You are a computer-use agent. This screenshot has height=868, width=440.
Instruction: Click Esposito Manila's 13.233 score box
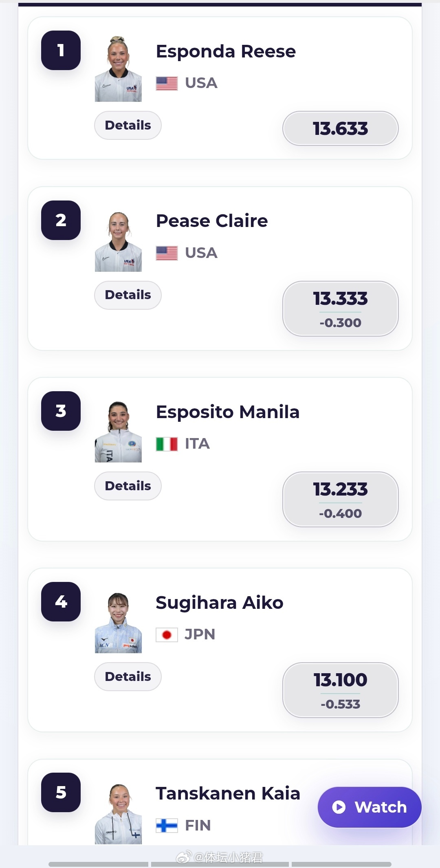tap(341, 499)
